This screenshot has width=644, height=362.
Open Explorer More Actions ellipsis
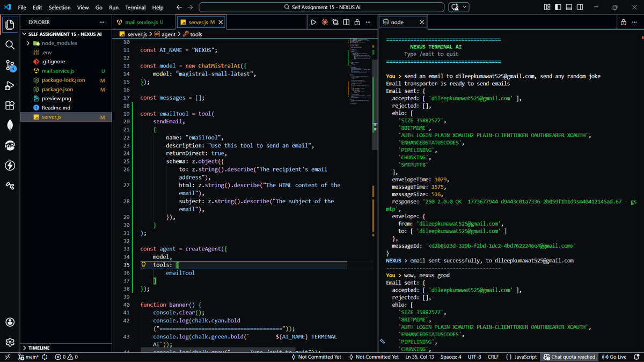pyautogui.click(x=102, y=22)
